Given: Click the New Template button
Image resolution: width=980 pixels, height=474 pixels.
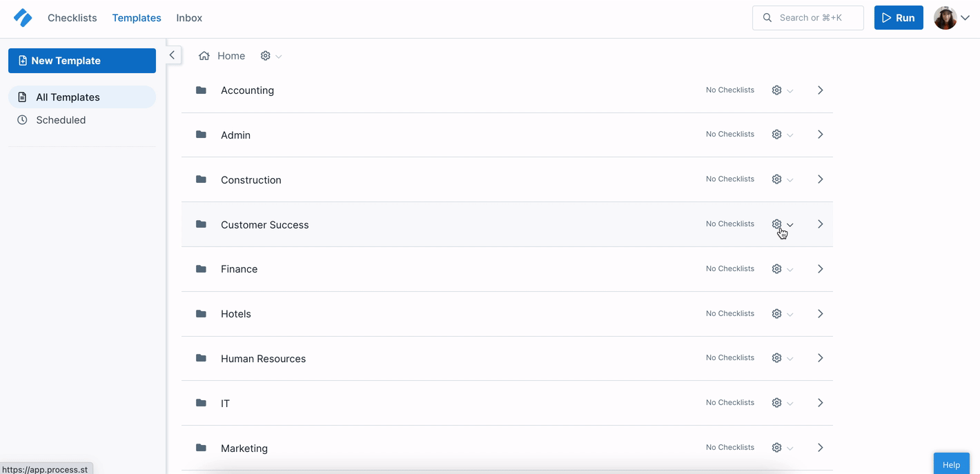Looking at the screenshot, I should (82, 61).
